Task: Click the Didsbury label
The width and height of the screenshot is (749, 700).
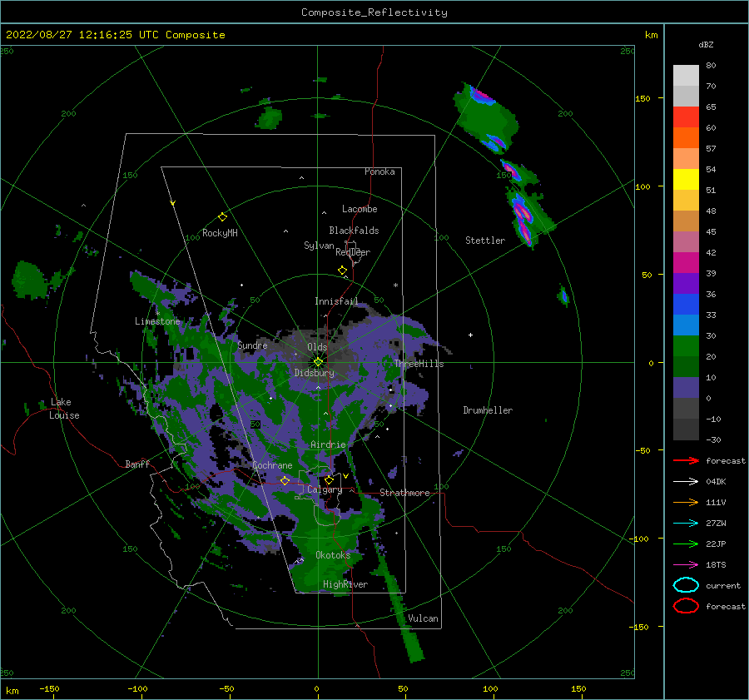Action: tap(314, 373)
